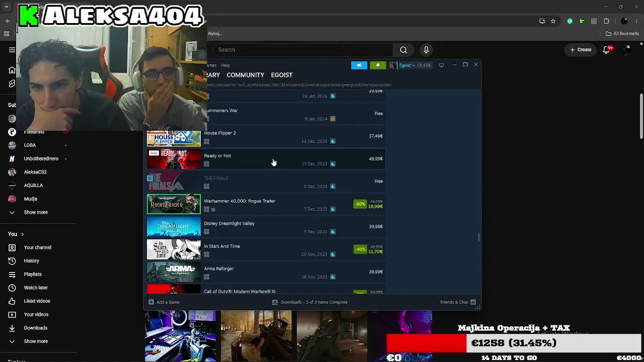Open Chrome three-dot menu
Viewport: 644px width, 362px height.
(x=637, y=21)
